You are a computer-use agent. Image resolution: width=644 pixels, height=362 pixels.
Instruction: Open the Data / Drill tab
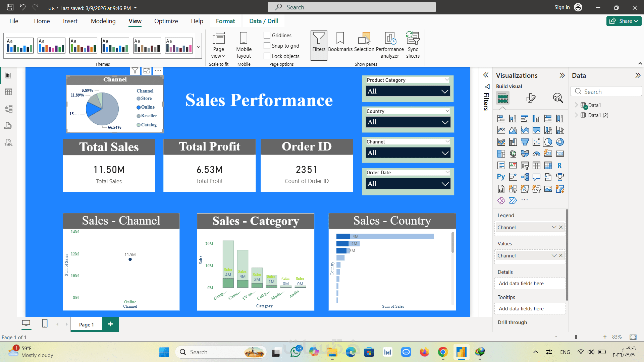[264, 21]
